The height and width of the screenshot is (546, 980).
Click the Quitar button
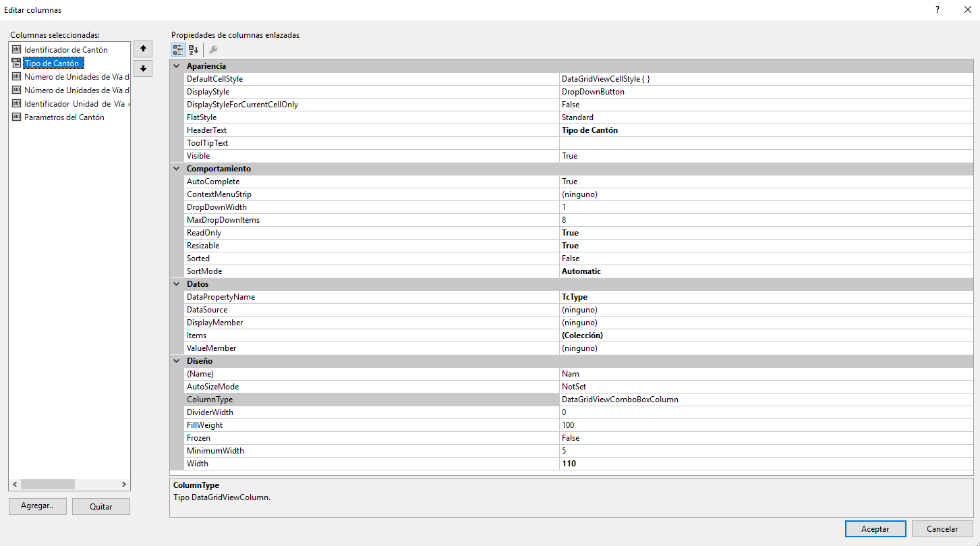(x=101, y=506)
